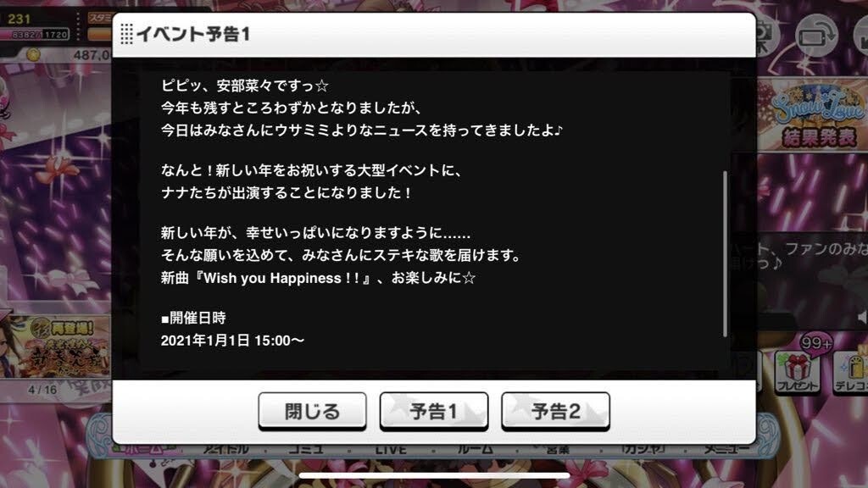Tap the player level experience bar

[x=34, y=34]
